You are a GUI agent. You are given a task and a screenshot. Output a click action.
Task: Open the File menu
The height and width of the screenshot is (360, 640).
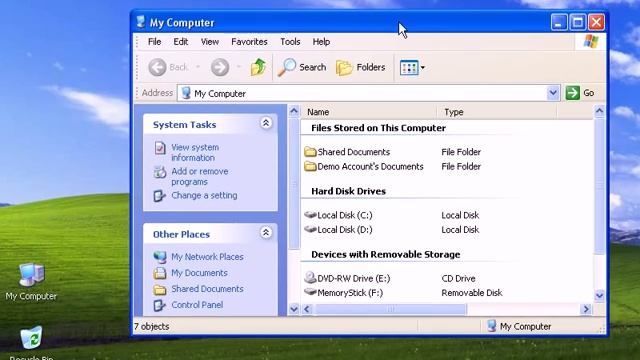[154, 42]
